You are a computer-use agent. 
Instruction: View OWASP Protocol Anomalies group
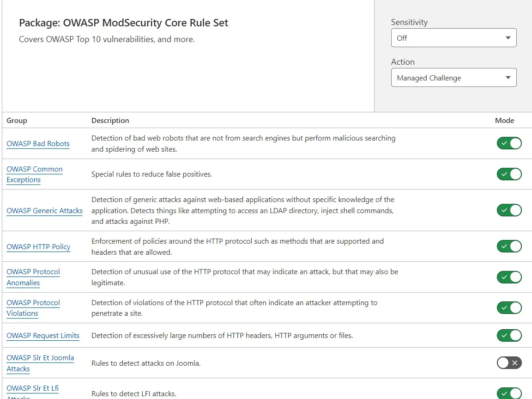pos(33,277)
